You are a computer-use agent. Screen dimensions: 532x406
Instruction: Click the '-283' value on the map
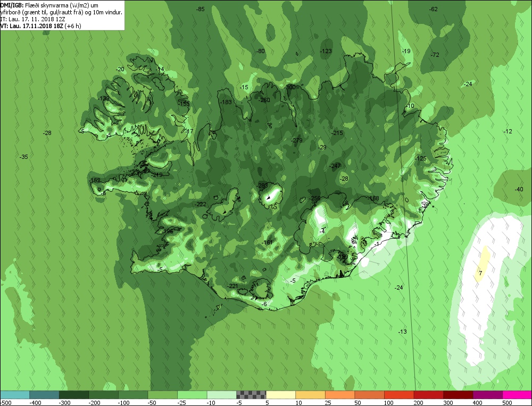point(262,185)
